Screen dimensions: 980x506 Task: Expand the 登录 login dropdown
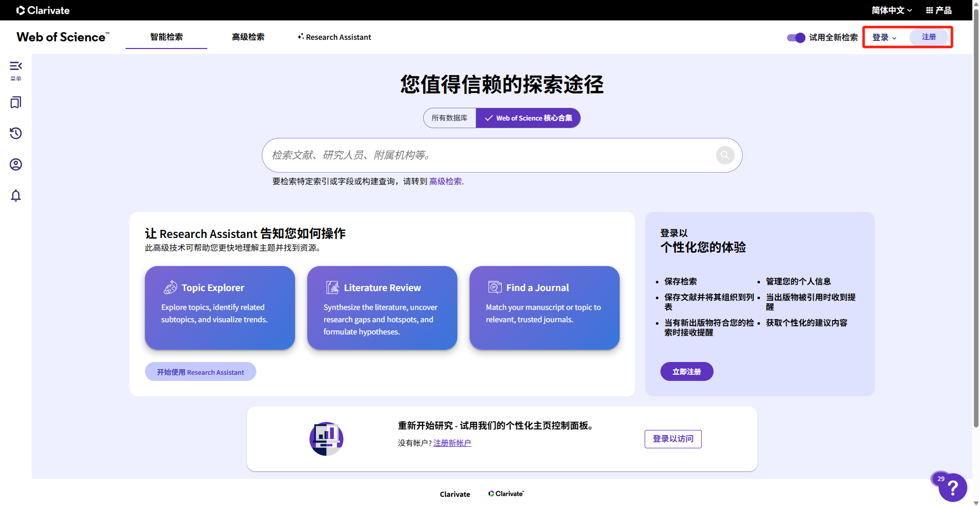884,37
